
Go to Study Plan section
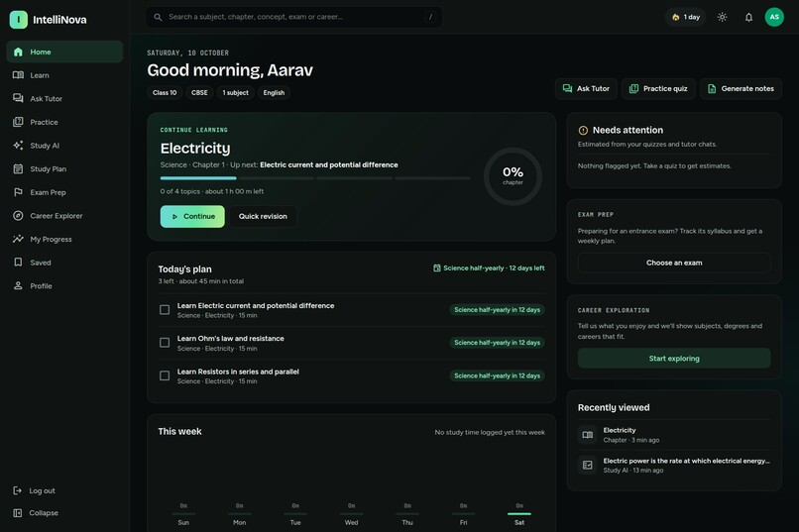tap(64, 169)
